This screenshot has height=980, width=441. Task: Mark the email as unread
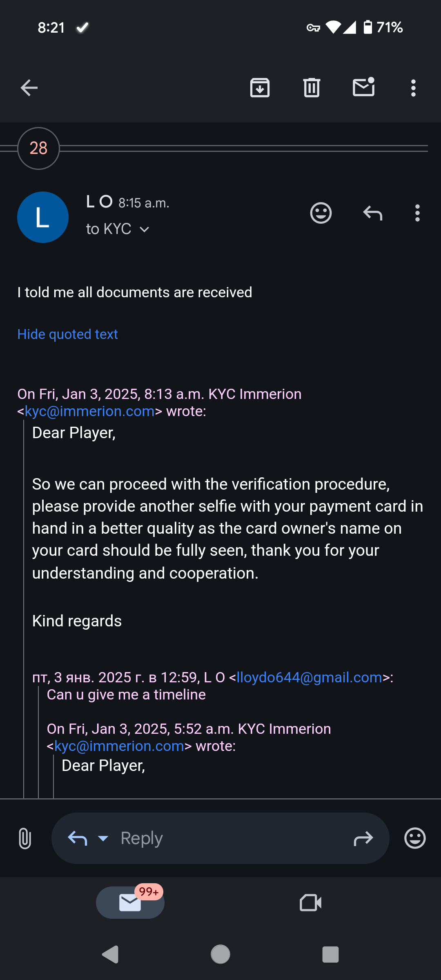pos(363,87)
